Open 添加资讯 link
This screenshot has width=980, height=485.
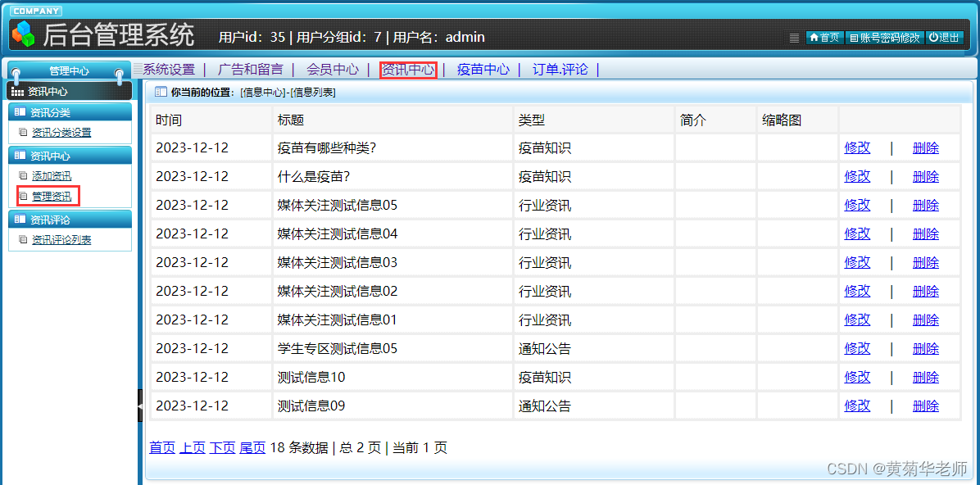coord(52,176)
